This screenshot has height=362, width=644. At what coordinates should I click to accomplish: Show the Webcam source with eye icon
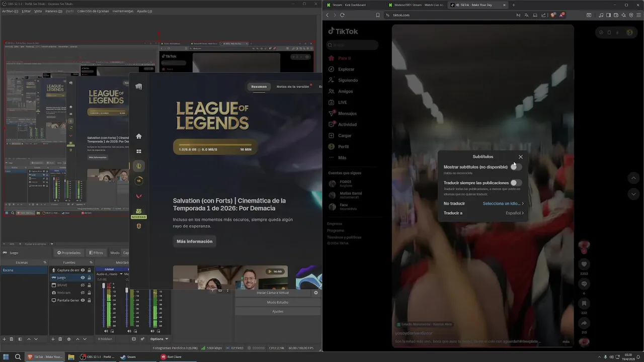[x=83, y=293]
